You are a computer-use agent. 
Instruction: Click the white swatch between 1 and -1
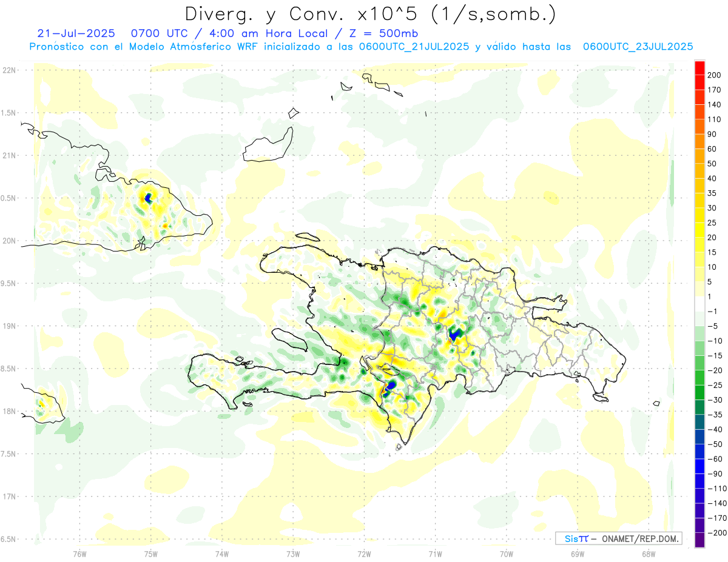[700, 304]
